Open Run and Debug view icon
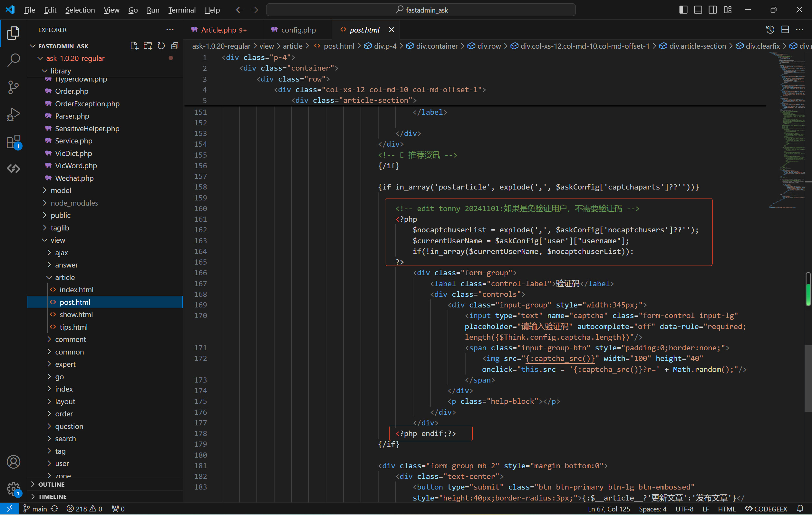 point(13,115)
